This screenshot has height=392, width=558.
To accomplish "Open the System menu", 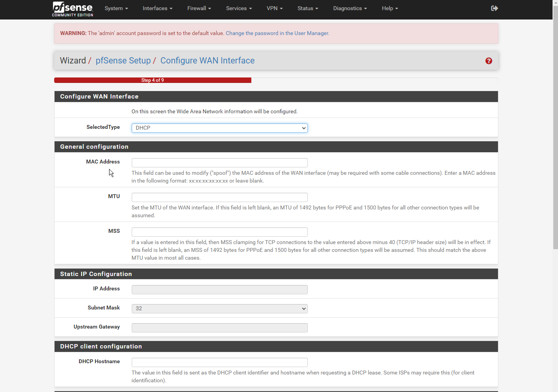I will coord(116,8).
